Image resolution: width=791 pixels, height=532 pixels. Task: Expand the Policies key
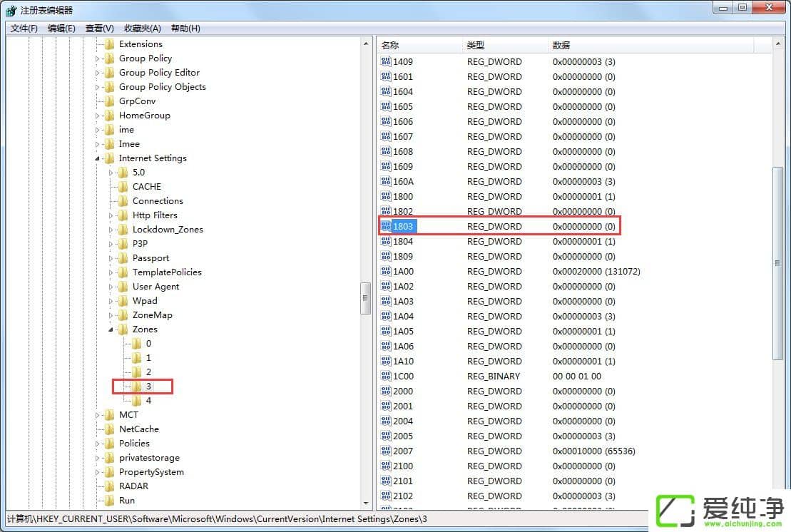tap(98, 444)
